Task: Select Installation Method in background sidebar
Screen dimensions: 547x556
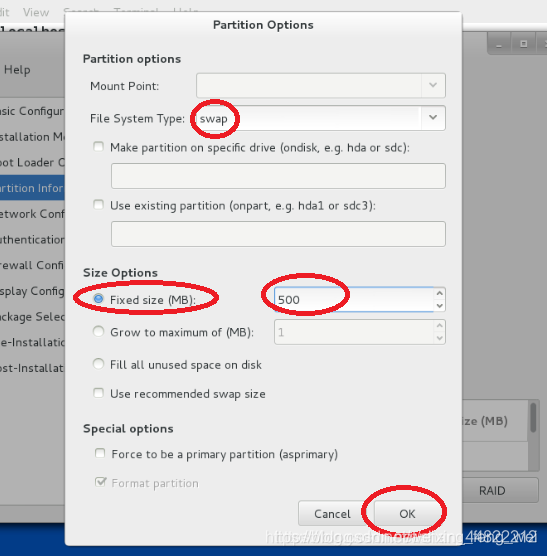Action: 32,137
